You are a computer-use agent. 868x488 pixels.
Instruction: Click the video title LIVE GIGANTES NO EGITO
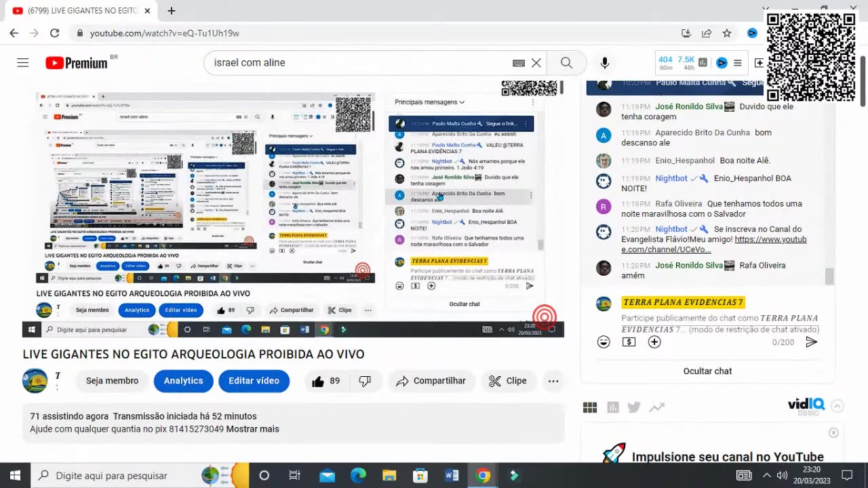[x=193, y=354]
